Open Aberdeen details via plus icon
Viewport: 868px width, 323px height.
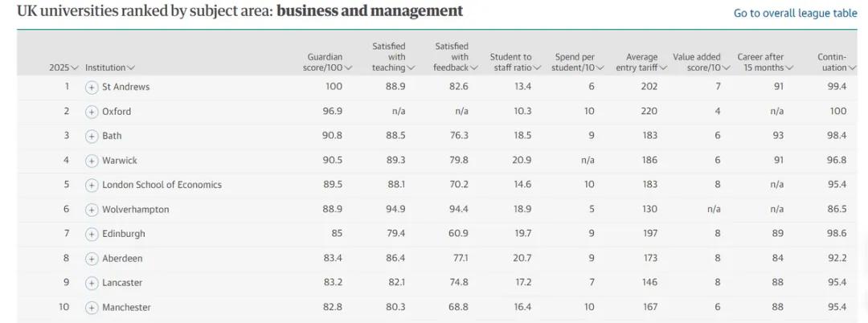(92, 259)
